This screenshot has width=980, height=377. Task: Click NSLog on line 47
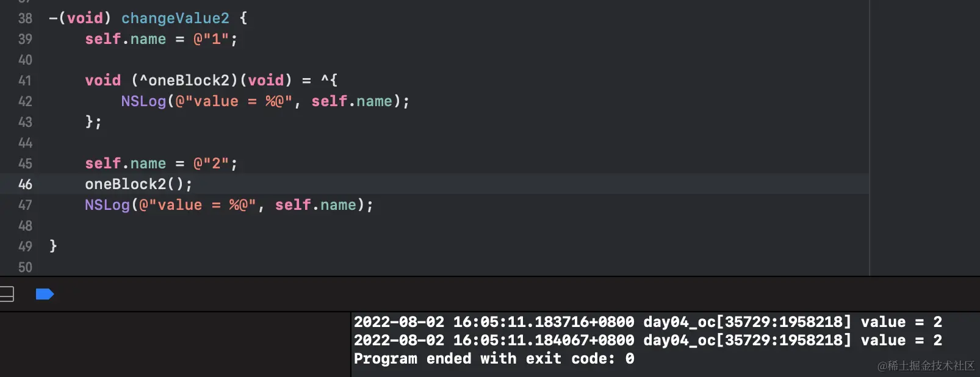click(x=107, y=205)
